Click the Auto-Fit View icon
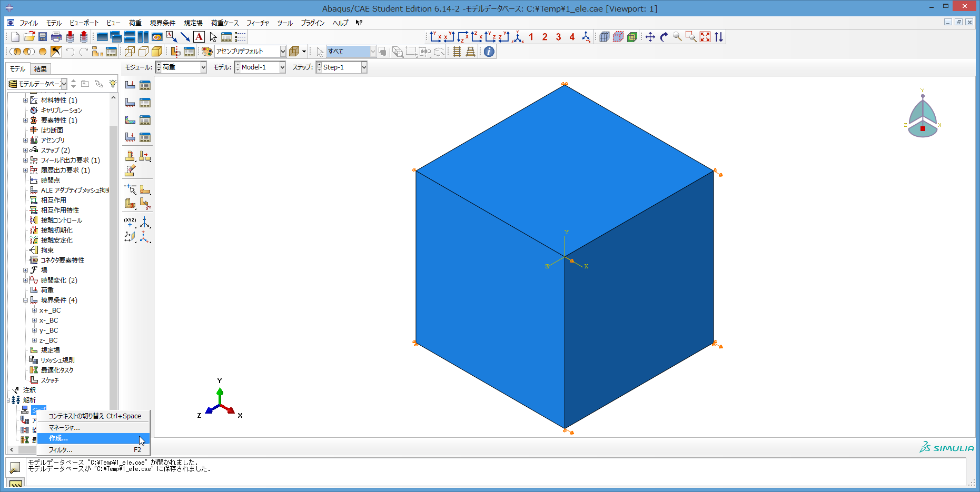The image size is (980, 492). click(705, 37)
